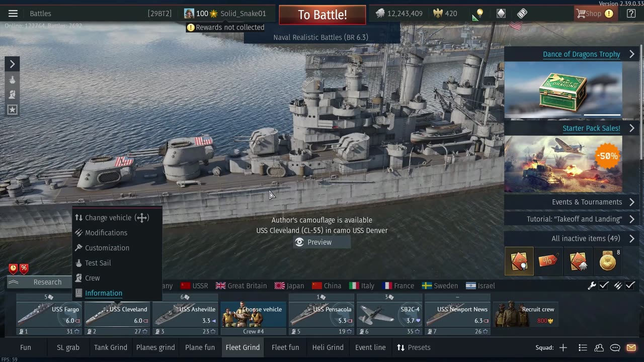Viewport: 644px width, 362px height.
Task: Toggle the checkbox next to the wrench icon
Action: coord(604,286)
